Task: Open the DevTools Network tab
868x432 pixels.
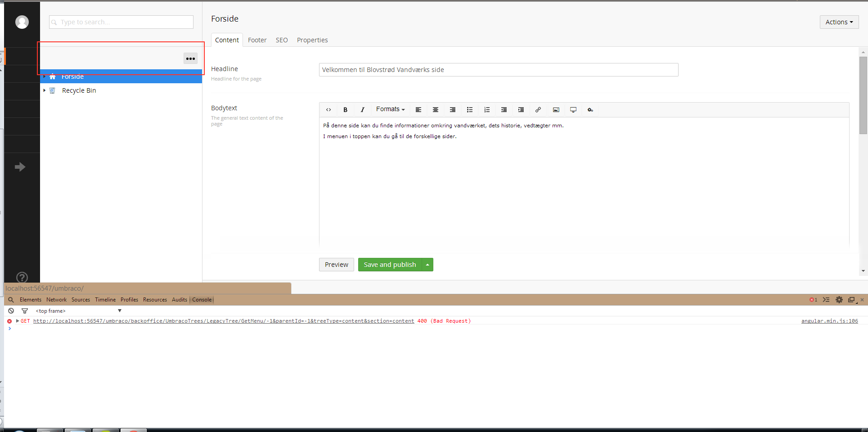Action: click(x=56, y=300)
